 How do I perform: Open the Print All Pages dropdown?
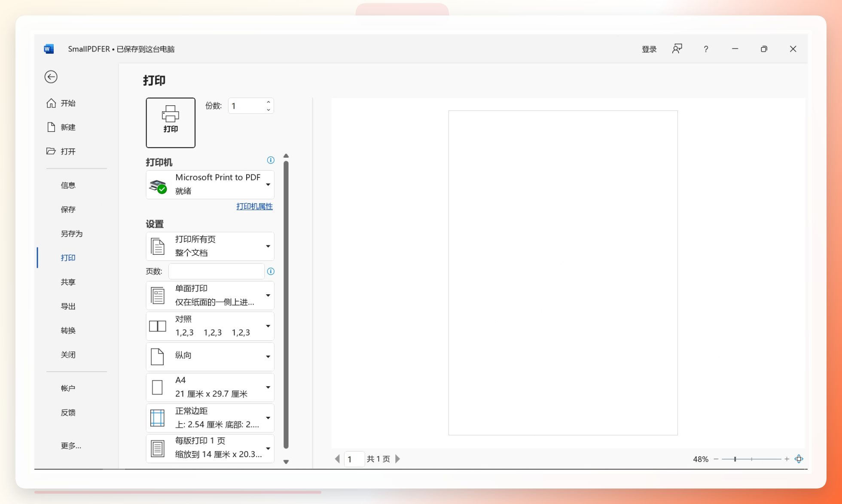[210, 247]
